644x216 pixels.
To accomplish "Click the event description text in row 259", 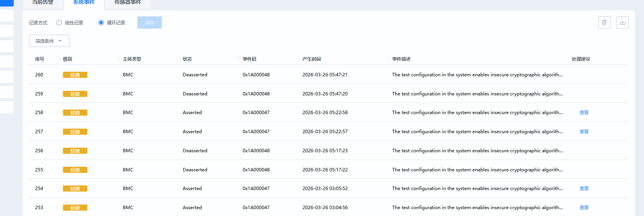I will pyautogui.click(x=477, y=94).
